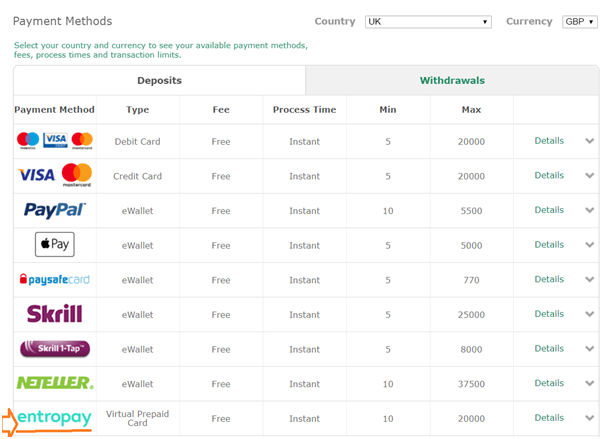Image resolution: width=606 pixels, height=439 pixels.
Task: Select the Skrill logo
Action: 54,313
